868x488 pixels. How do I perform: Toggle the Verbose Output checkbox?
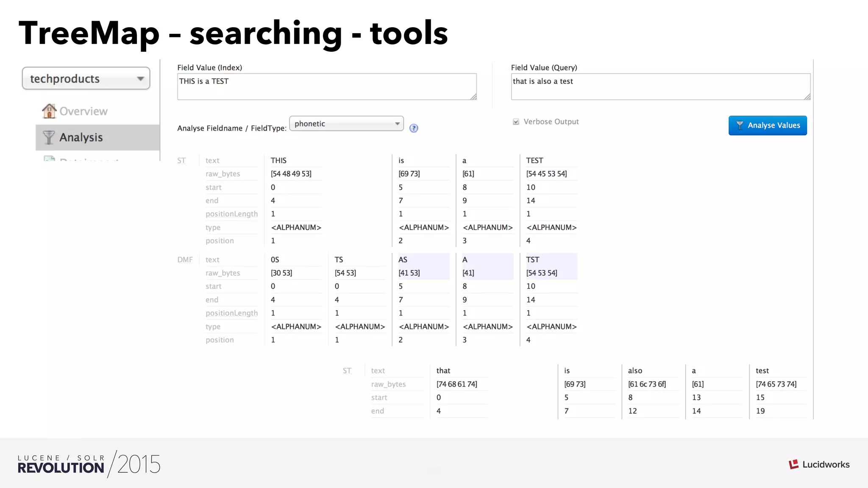click(516, 122)
